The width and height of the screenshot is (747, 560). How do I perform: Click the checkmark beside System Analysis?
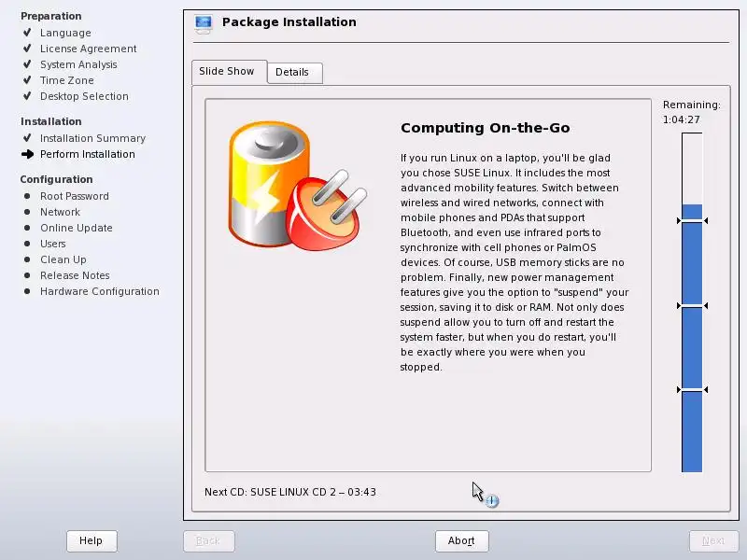coord(27,63)
